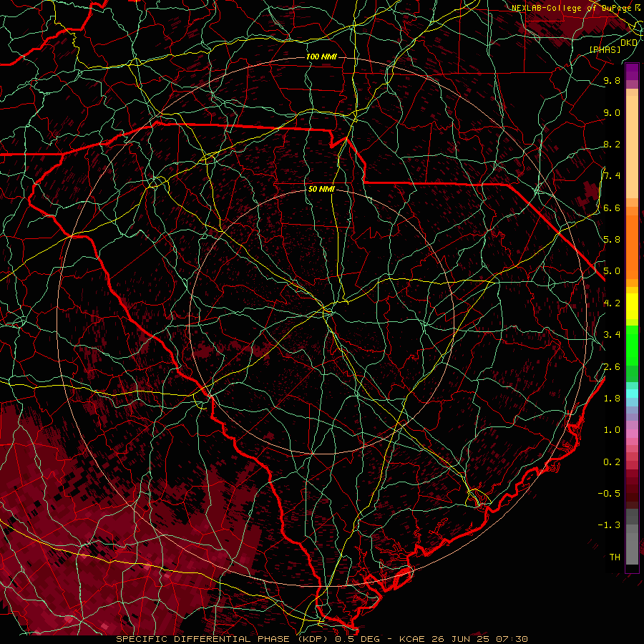Click the purple swatch at the top of the color bar

click(x=632, y=72)
